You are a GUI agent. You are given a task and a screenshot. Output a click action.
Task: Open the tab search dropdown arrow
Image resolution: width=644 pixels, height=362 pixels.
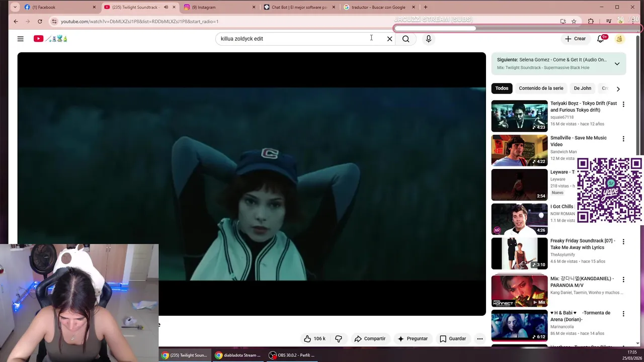(x=15, y=7)
